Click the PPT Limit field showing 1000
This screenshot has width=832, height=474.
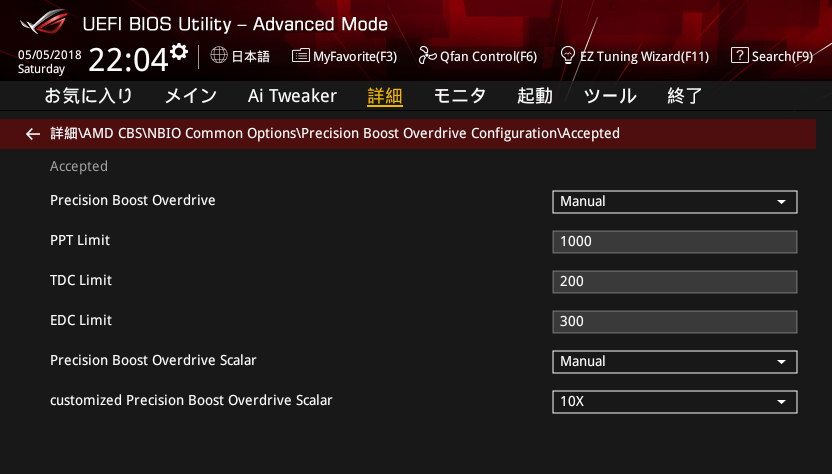point(674,242)
